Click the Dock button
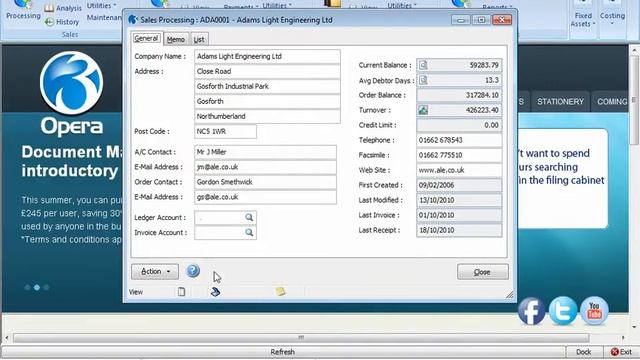This screenshot has width=640, height=360. pos(584,352)
